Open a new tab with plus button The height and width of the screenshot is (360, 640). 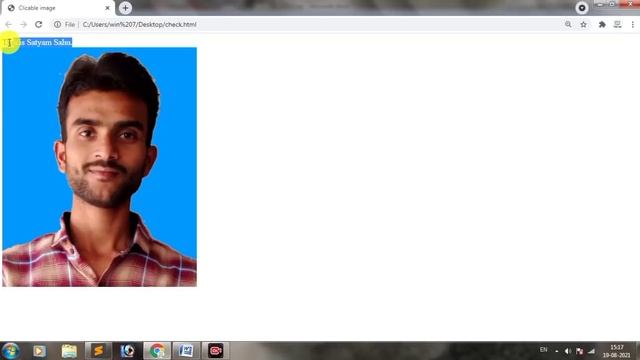click(125, 8)
